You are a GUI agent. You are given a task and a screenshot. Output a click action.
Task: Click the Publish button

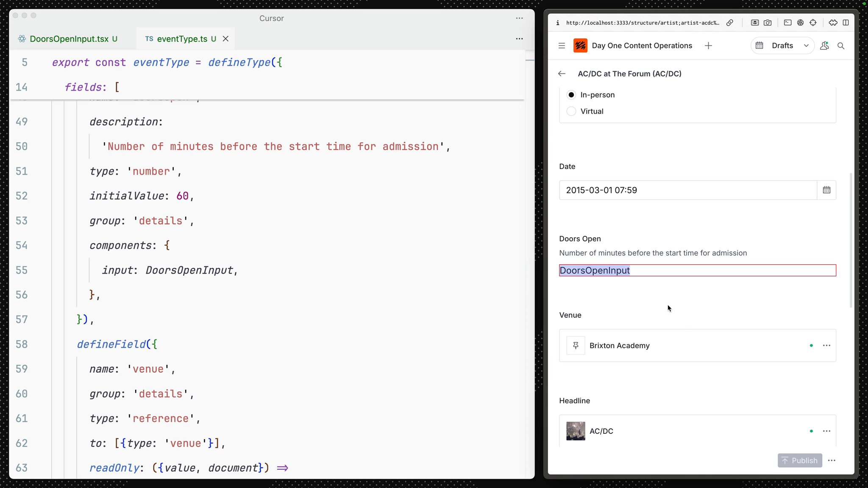800,460
